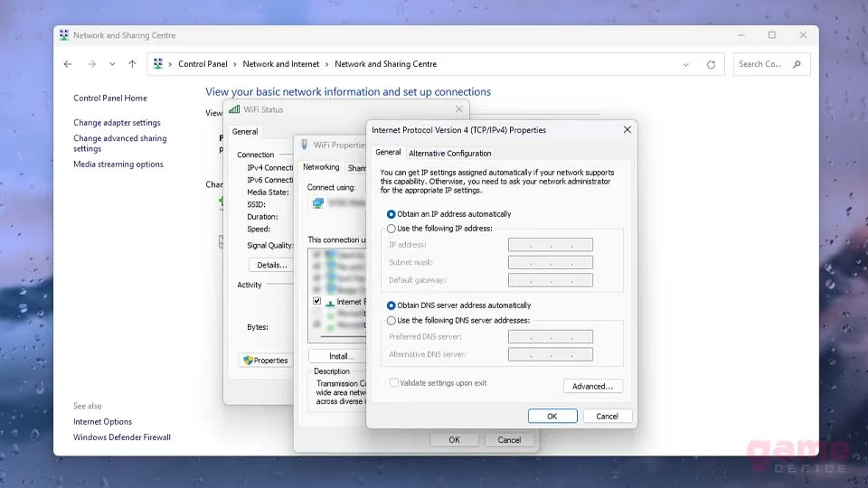The height and width of the screenshot is (488, 868).
Task: Focus the Search Control Panel field
Action: 771,64
